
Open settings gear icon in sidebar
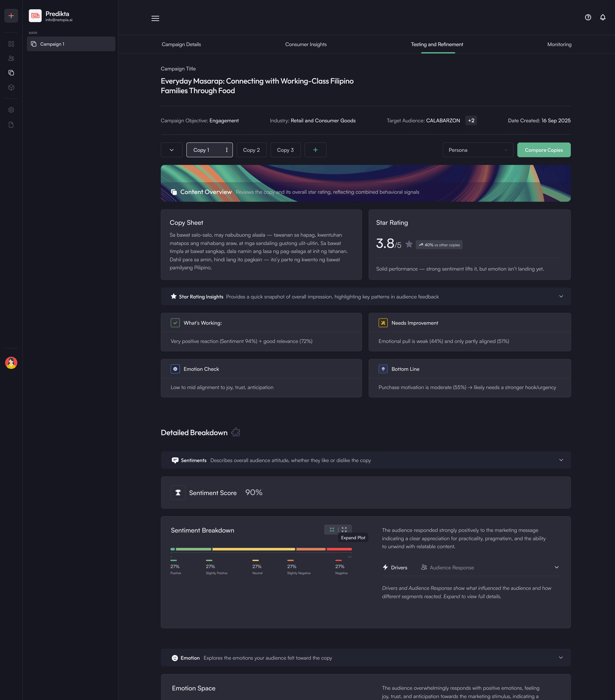tap(11, 110)
